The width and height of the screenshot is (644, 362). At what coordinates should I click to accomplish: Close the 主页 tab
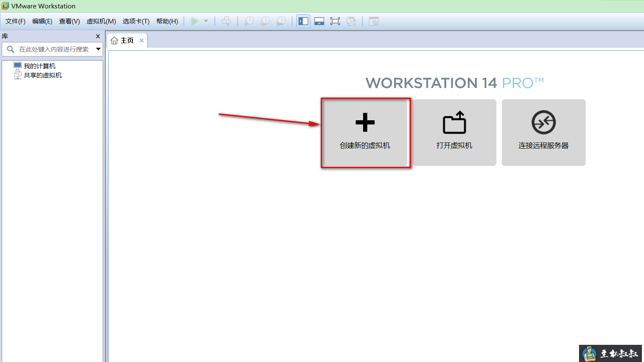pos(142,40)
